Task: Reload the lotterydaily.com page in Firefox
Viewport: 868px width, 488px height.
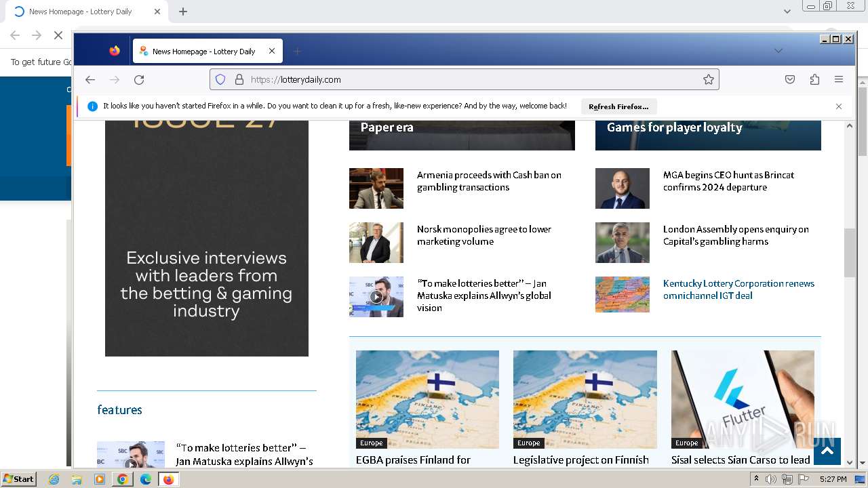Action: click(139, 79)
